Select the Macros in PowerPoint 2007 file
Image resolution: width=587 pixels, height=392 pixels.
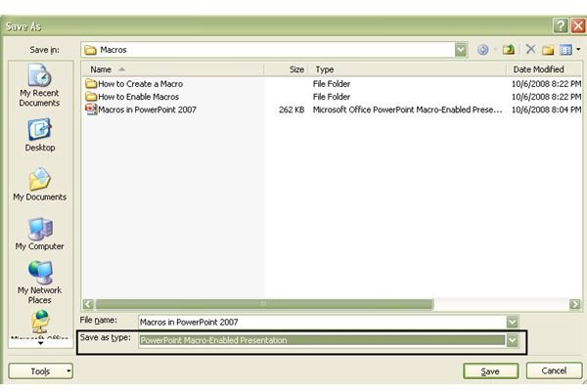[x=147, y=109]
